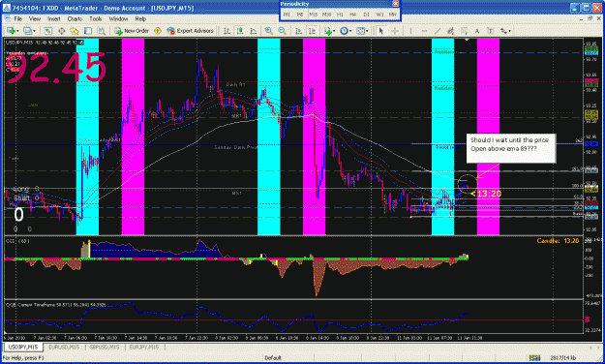Zoom in on the chart
Image resolution: width=605 pixels, height=364 pixels.
[x=269, y=31]
